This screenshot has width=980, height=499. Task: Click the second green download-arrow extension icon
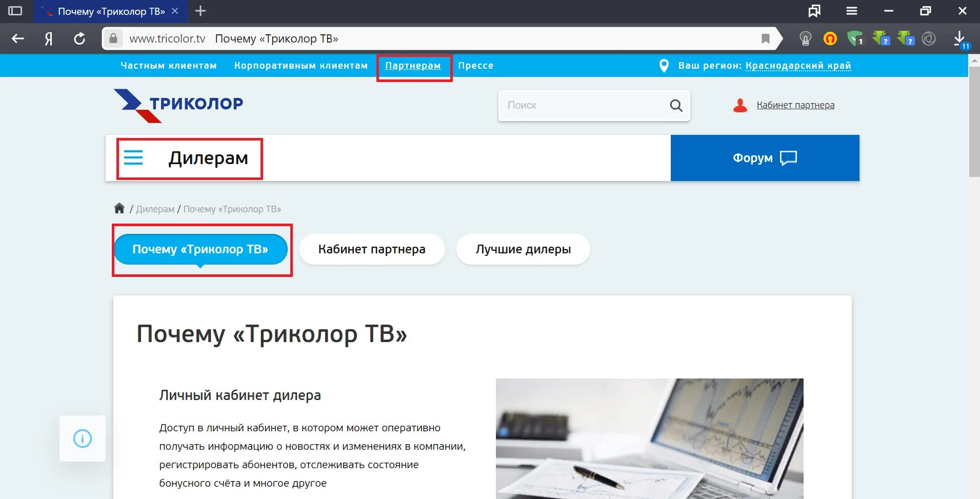coord(906,38)
